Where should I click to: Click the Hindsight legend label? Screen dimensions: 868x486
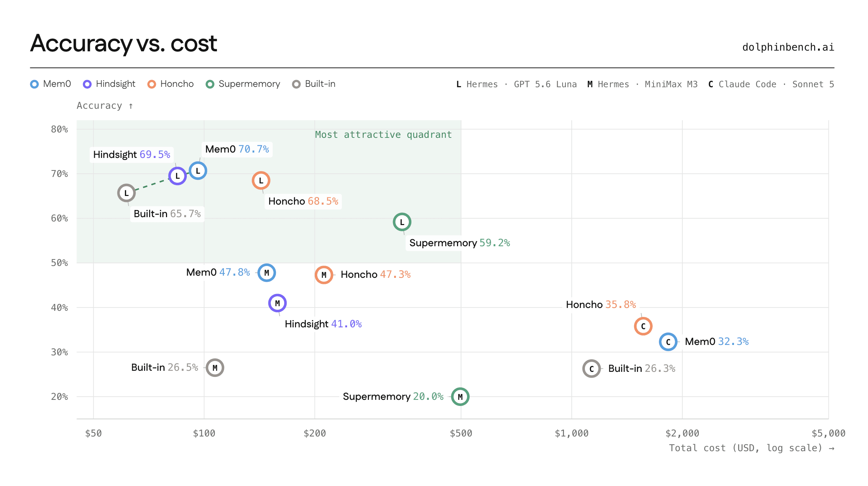point(116,84)
